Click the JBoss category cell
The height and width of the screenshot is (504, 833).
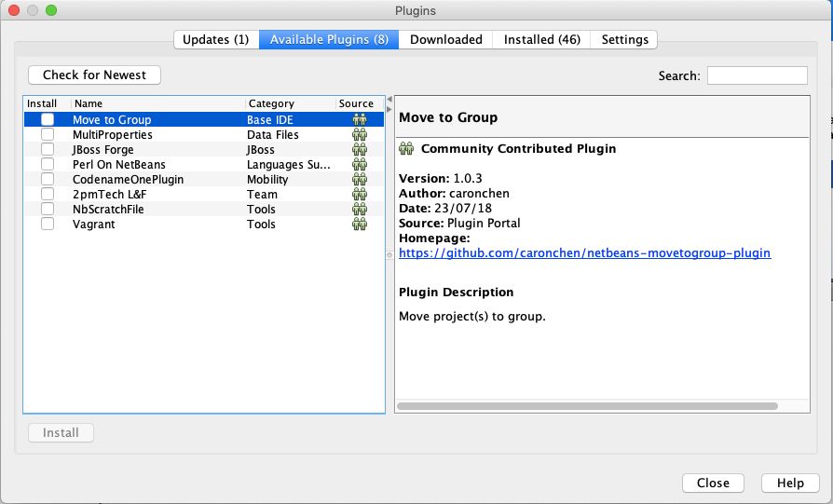click(x=260, y=150)
